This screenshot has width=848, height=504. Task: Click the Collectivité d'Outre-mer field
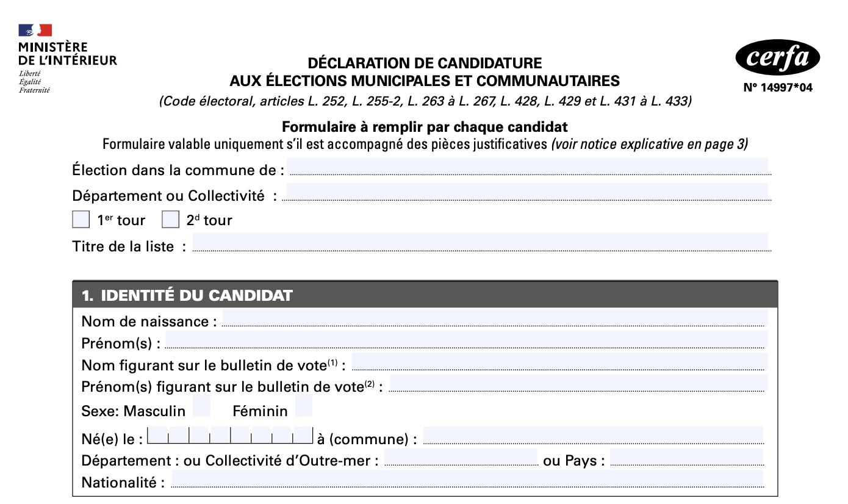tap(461, 457)
